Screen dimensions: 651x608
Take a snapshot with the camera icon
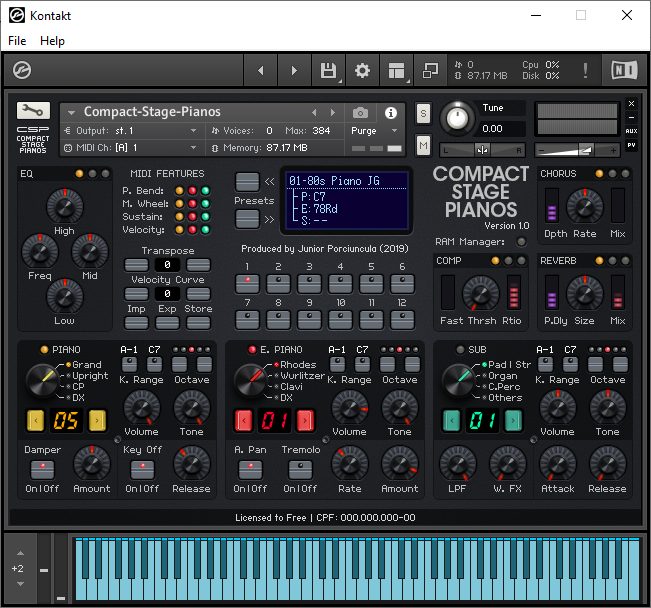click(x=360, y=113)
